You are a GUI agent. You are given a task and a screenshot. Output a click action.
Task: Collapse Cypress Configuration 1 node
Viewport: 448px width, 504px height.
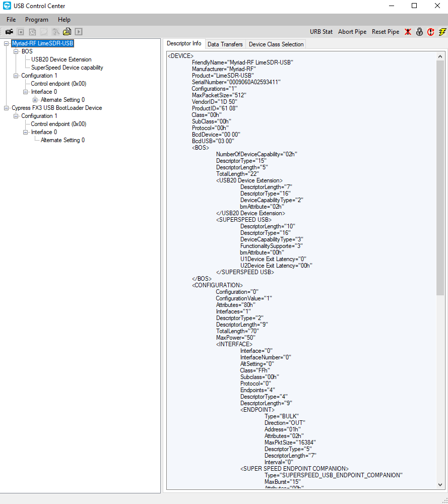click(x=16, y=116)
